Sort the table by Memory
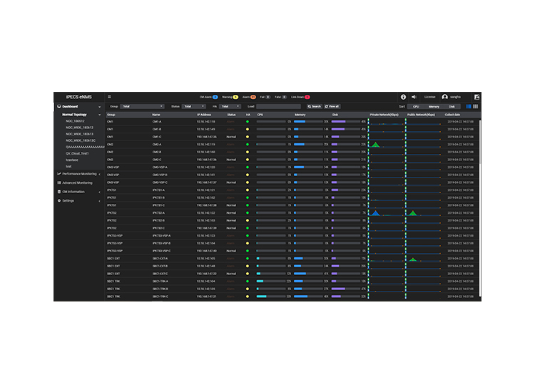Viewport: 535px width, 392px height. 434,107
